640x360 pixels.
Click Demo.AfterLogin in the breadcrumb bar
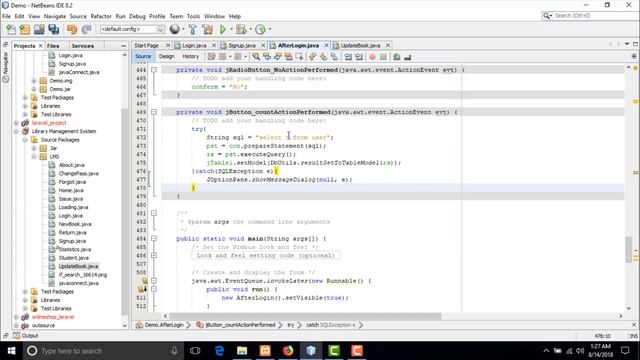click(x=164, y=325)
